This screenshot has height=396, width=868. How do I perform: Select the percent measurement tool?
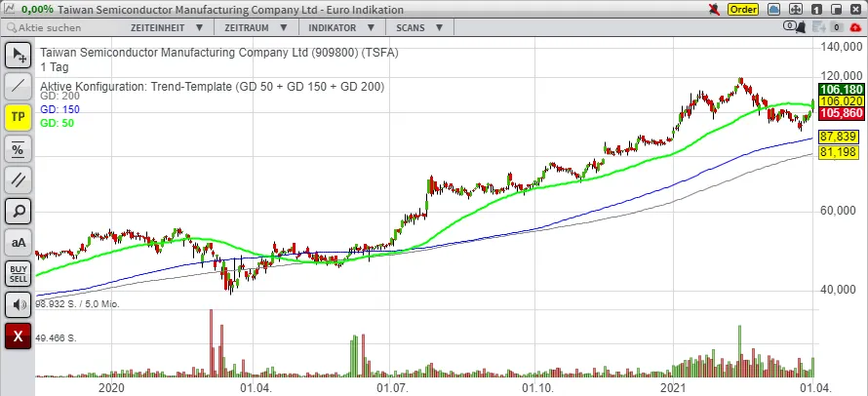pyautogui.click(x=19, y=149)
